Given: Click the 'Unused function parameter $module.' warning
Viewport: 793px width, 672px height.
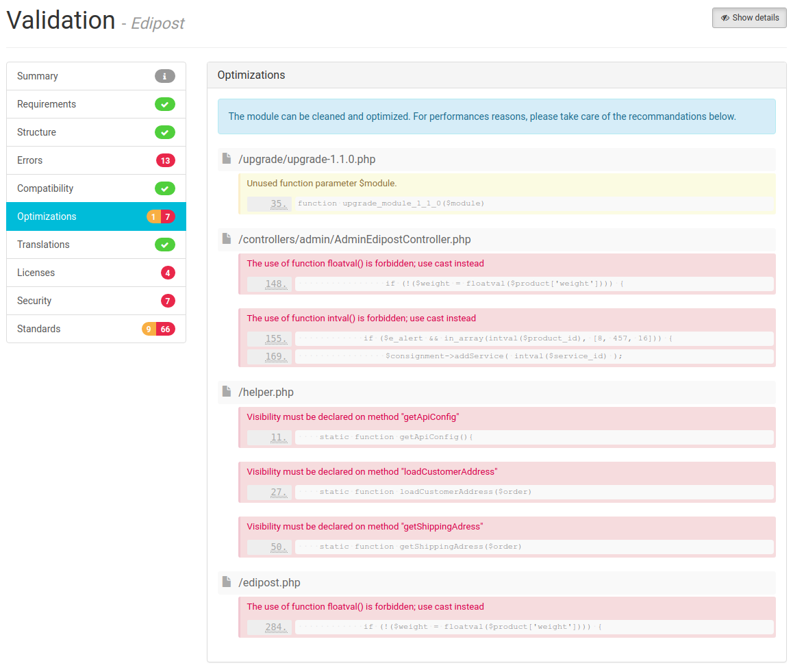Looking at the screenshot, I should [x=322, y=183].
